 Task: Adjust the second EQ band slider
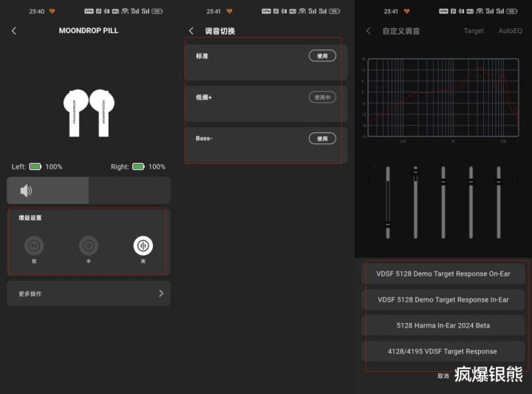pyautogui.click(x=415, y=203)
